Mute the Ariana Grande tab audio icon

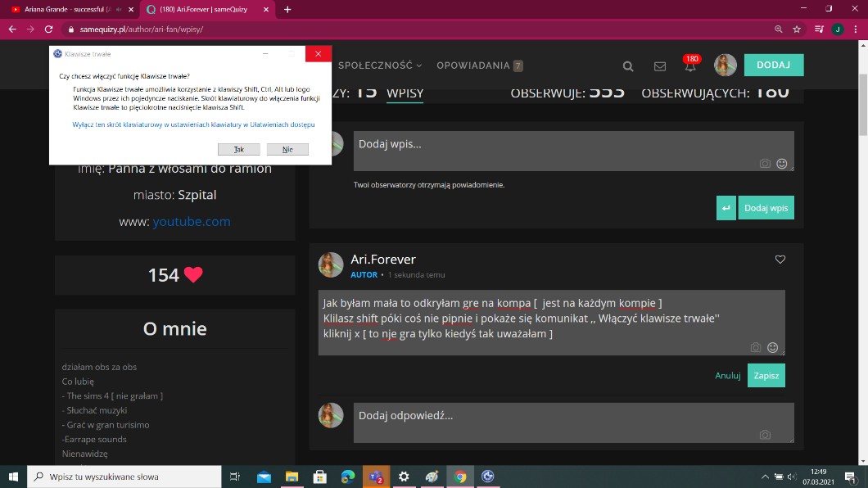(x=119, y=10)
